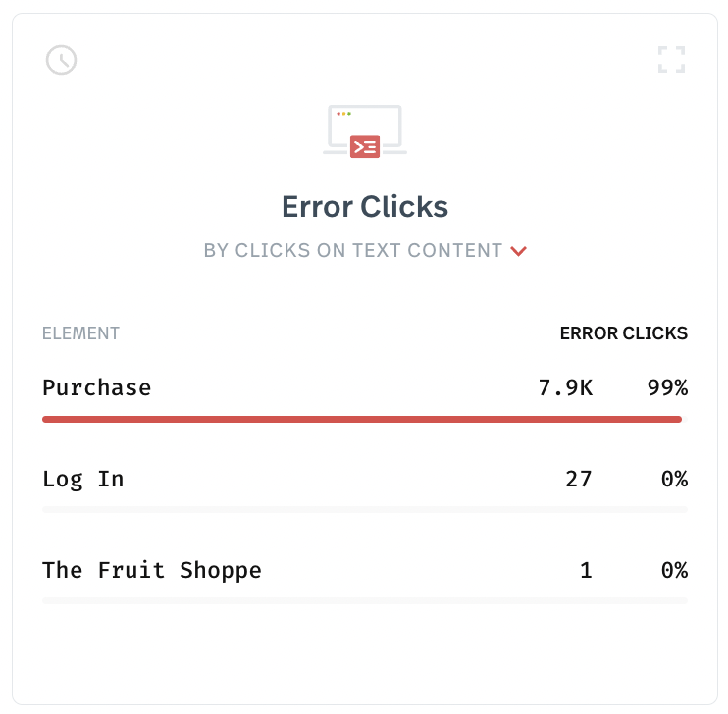Click the clock history icon
The image size is (728, 714).
pos(61,60)
